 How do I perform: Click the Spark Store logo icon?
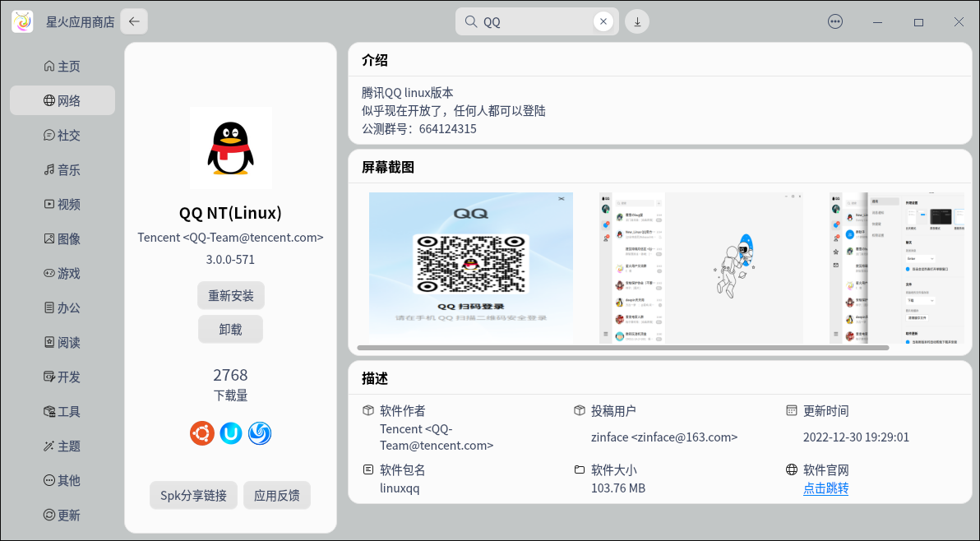click(22, 22)
